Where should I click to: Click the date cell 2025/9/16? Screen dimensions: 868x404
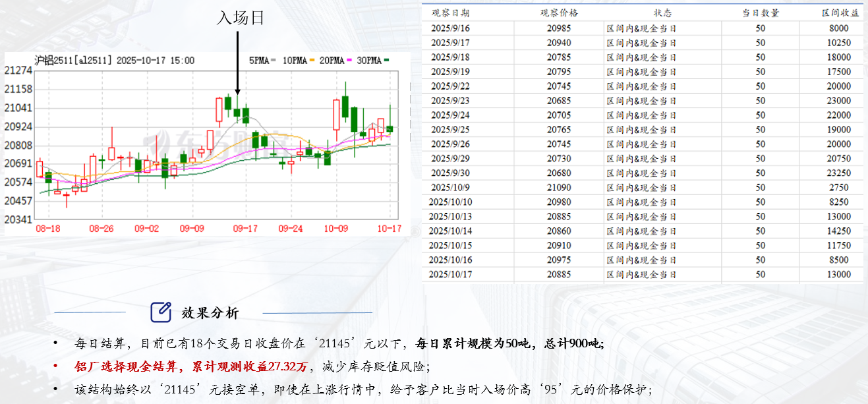[451, 28]
